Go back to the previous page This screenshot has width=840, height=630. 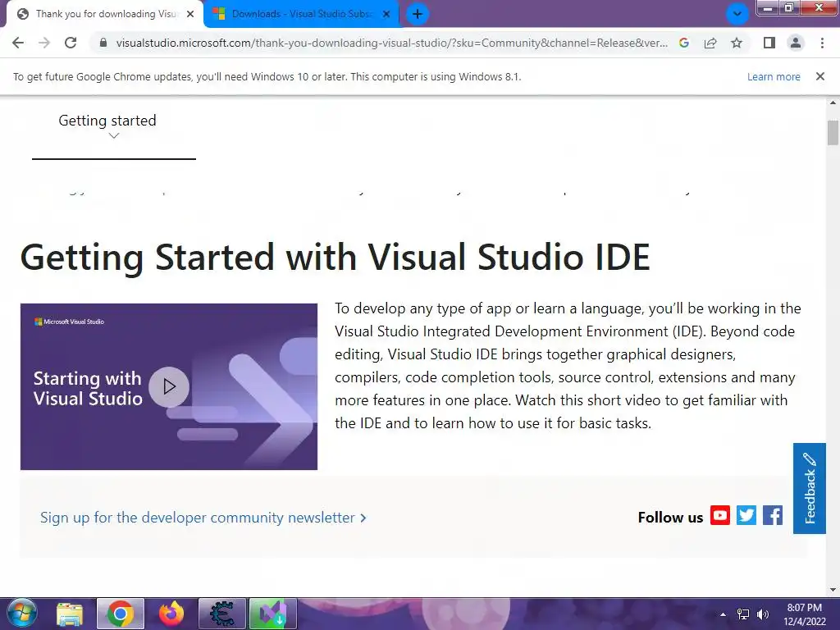click(x=18, y=43)
